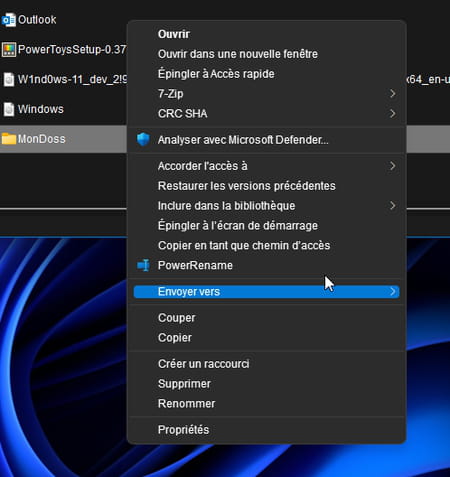Select the PowerToysSetup-0.37 file name
This screenshot has width=450, height=477.
click(x=72, y=50)
